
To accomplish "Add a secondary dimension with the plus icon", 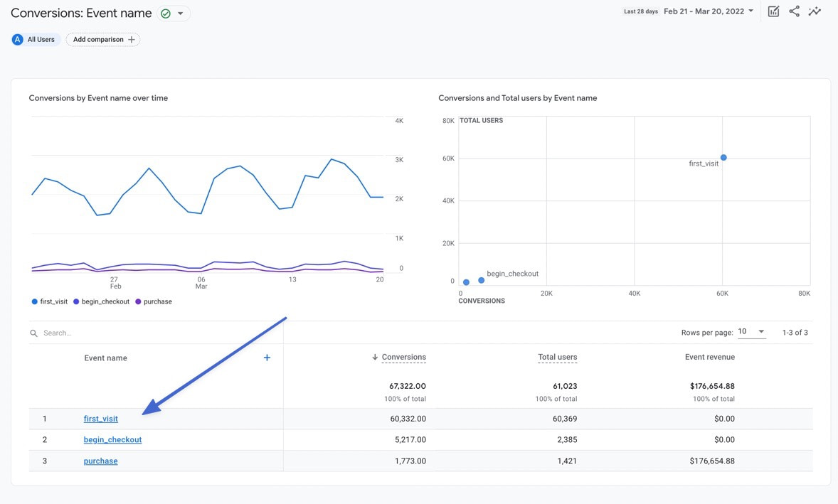I will click(267, 358).
